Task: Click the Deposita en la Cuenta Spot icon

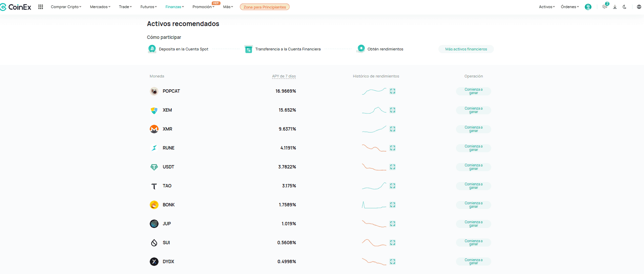Action: click(x=152, y=49)
